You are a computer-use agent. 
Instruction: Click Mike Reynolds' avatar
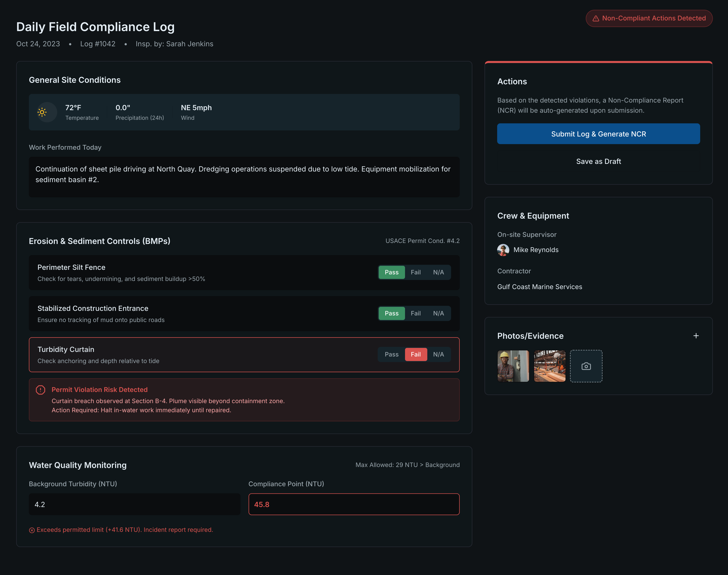503,250
